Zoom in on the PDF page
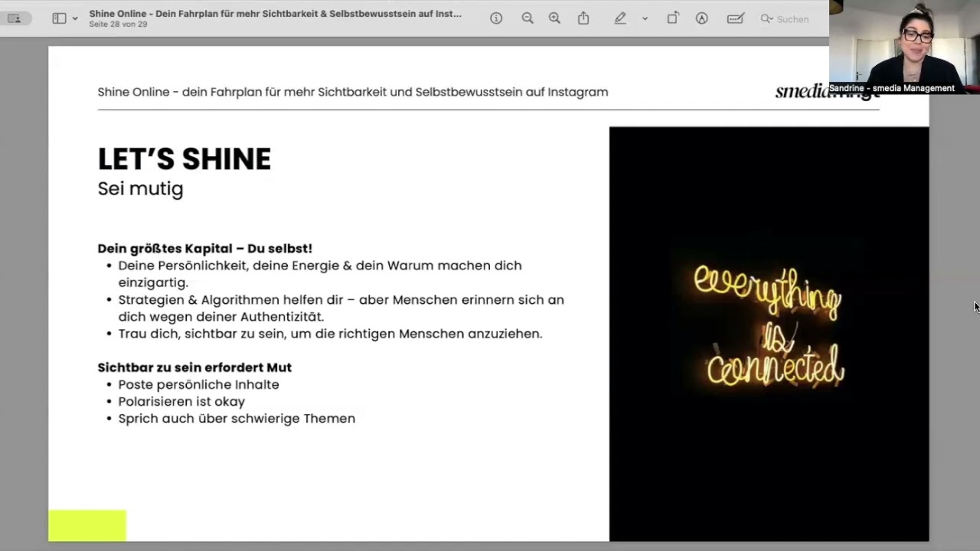Image resolution: width=980 pixels, height=551 pixels. pyautogui.click(x=554, y=18)
